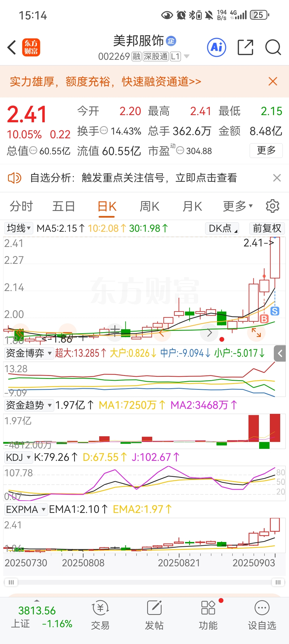The height and width of the screenshot is (644, 289).
Task: Tap the back arrow icon
Action: pos(12,48)
